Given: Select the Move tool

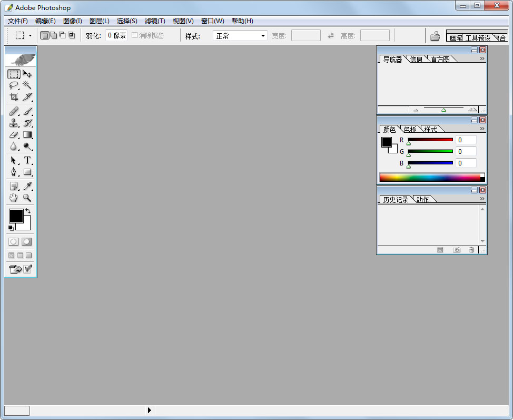Looking at the screenshot, I should click(27, 74).
